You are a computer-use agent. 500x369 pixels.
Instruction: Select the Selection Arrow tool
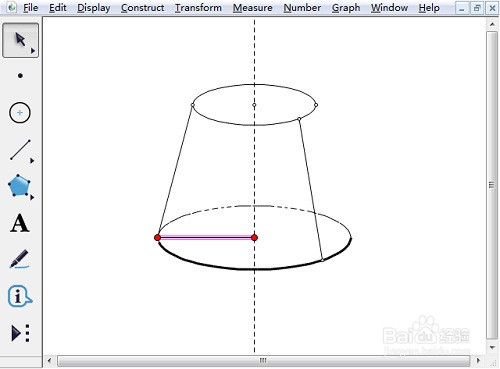click(20, 40)
